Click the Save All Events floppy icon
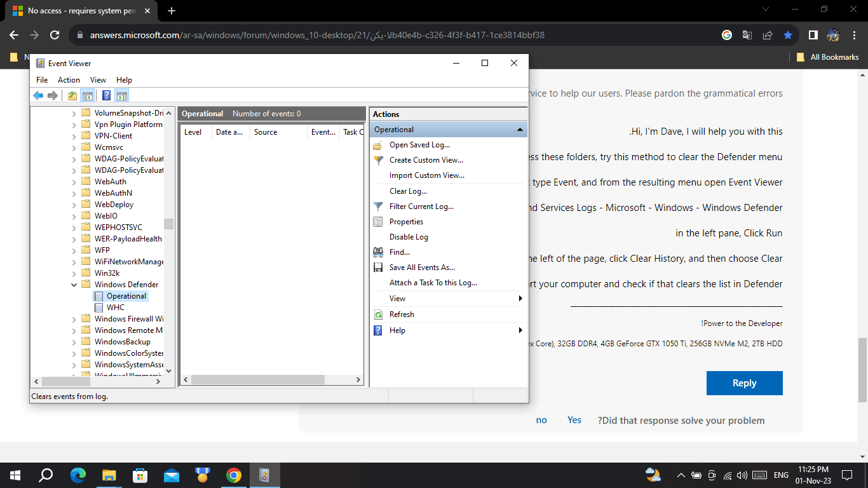868x488 pixels. coord(378,268)
